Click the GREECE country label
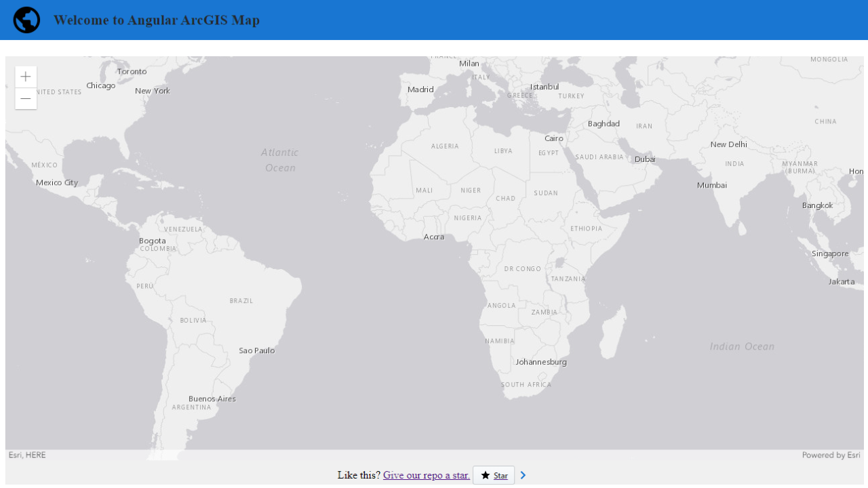Viewport: 868px width, 488px height. coord(520,96)
